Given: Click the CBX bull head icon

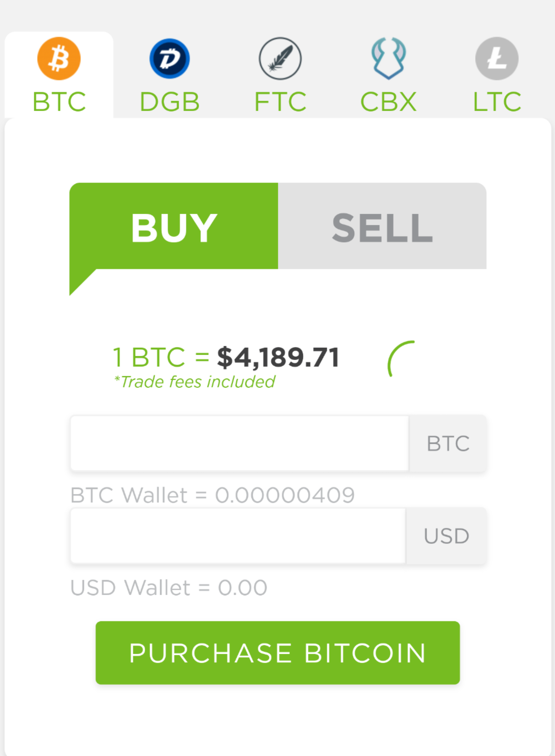Looking at the screenshot, I should click(388, 58).
